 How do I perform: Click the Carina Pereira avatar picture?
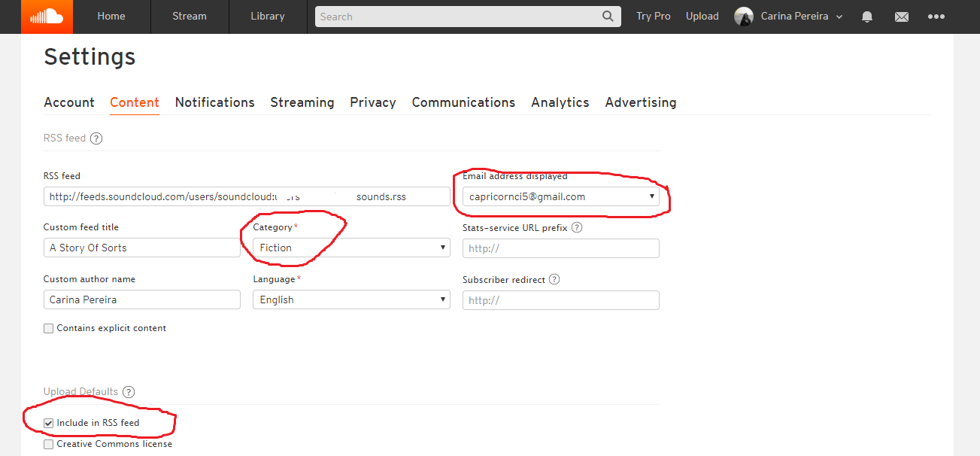click(744, 17)
